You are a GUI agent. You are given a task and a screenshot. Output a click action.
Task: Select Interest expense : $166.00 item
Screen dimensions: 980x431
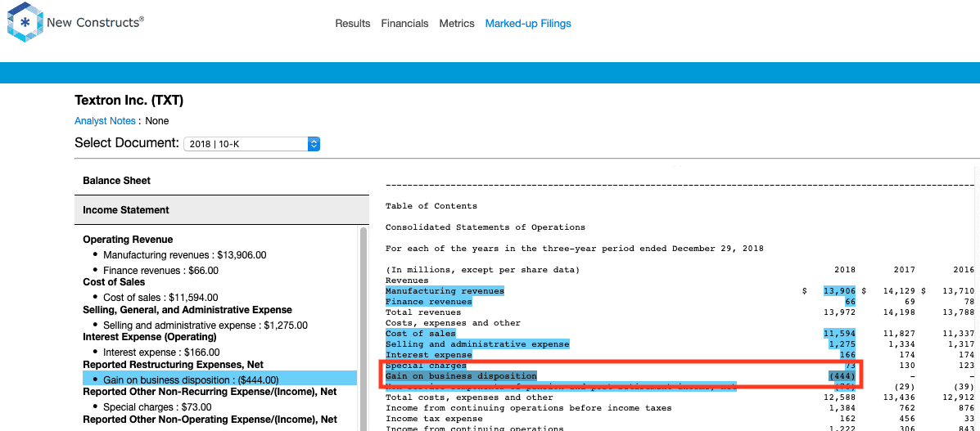coord(161,352)
